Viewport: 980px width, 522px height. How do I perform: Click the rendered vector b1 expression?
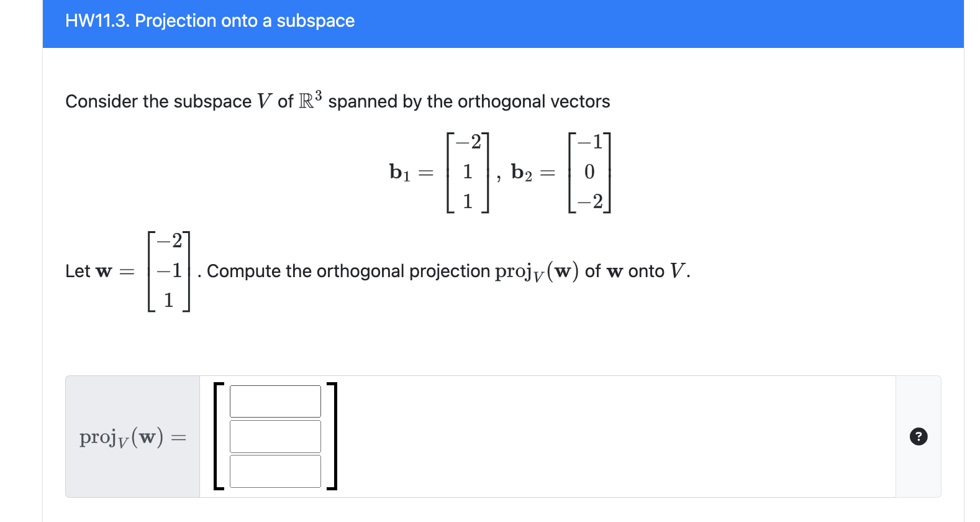click(x=440, y=172)
